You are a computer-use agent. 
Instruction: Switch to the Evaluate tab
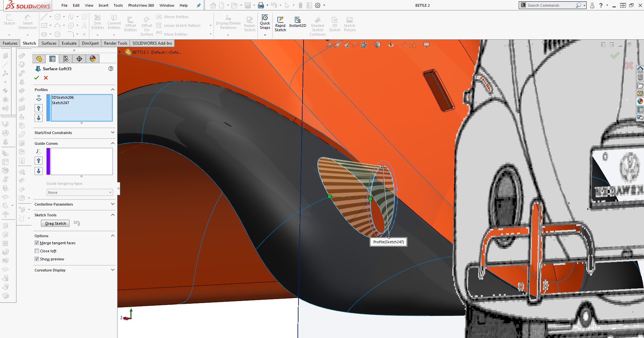(x=69, y=43)
